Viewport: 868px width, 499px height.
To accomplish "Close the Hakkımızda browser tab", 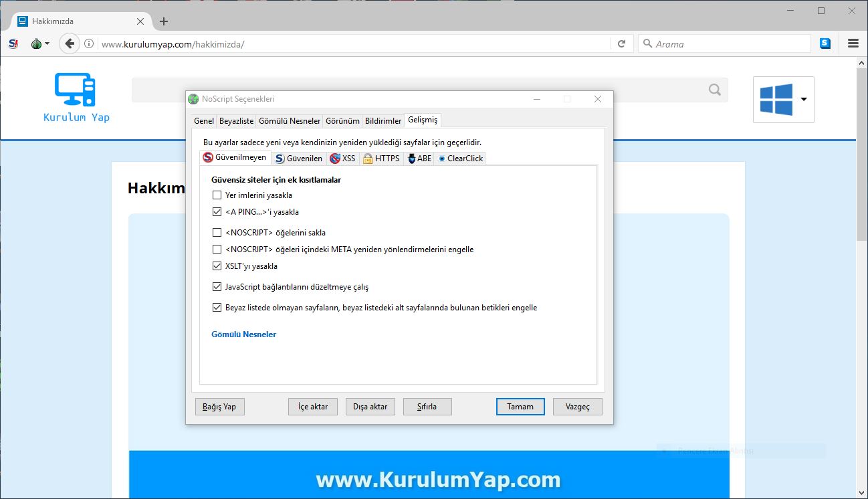I will click(x=140, y=21).
